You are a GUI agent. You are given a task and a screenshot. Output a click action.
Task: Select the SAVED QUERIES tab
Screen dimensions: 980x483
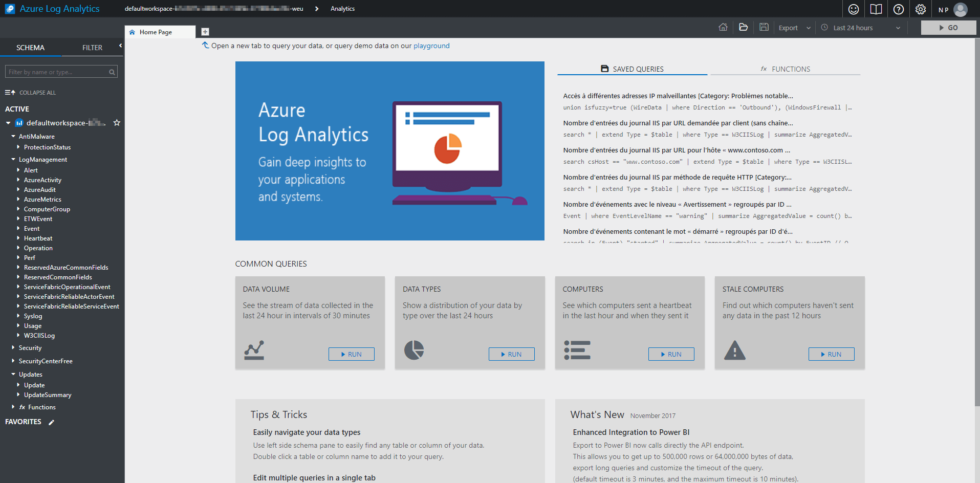tap(632, 69)
